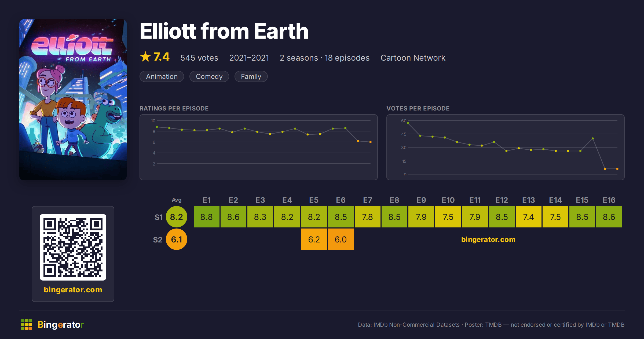Click the S2 average 6.1 circle
The width and height of the screenshot is (644, 339).
pos(177,239)
